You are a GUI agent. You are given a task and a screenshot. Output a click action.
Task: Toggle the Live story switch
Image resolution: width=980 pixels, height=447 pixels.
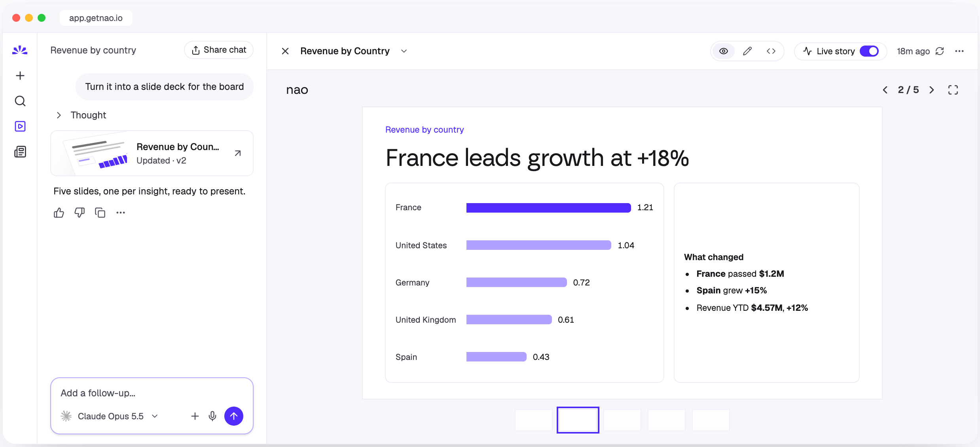click(x=869, y=51)
